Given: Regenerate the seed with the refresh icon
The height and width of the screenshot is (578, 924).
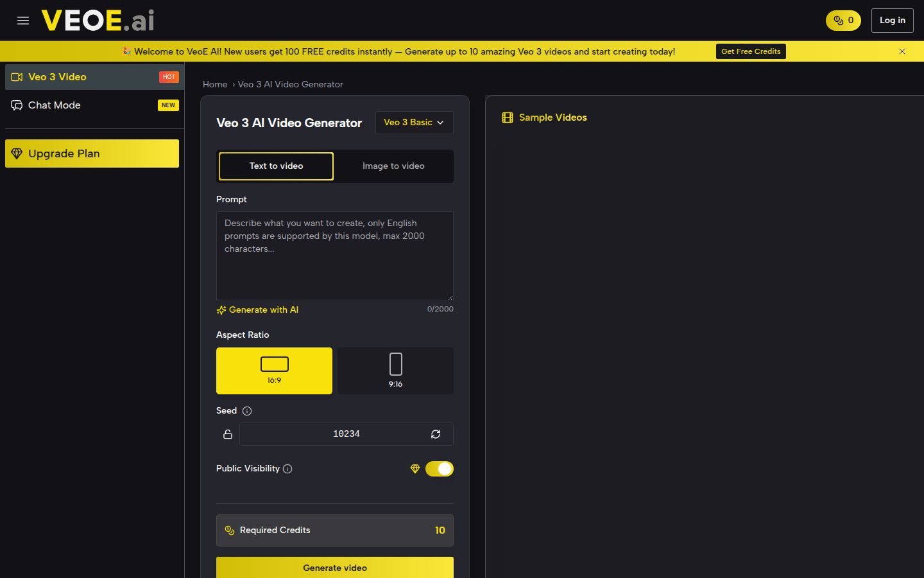Looking at the screenshot, I should pos(436,434).
